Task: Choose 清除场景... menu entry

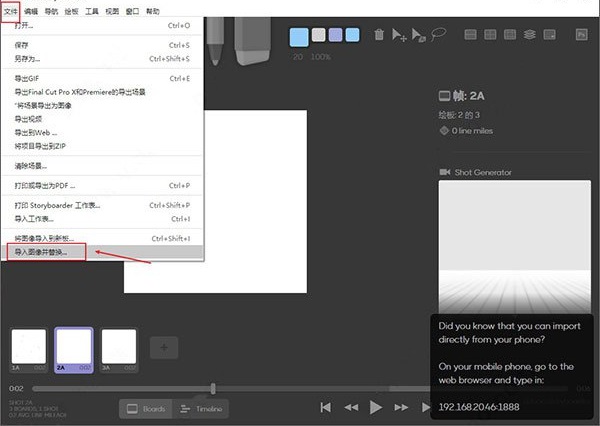Action: [x=102, y=166]
